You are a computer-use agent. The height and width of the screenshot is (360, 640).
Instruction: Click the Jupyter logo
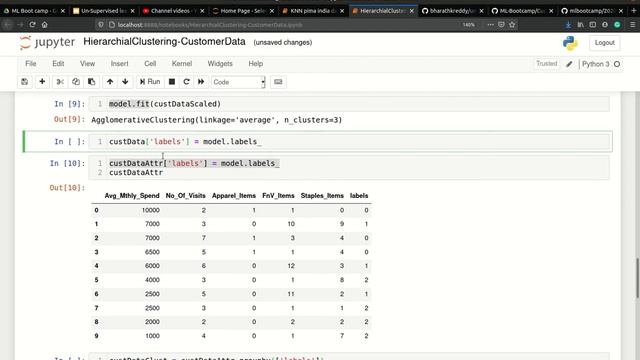pos(47,42)
